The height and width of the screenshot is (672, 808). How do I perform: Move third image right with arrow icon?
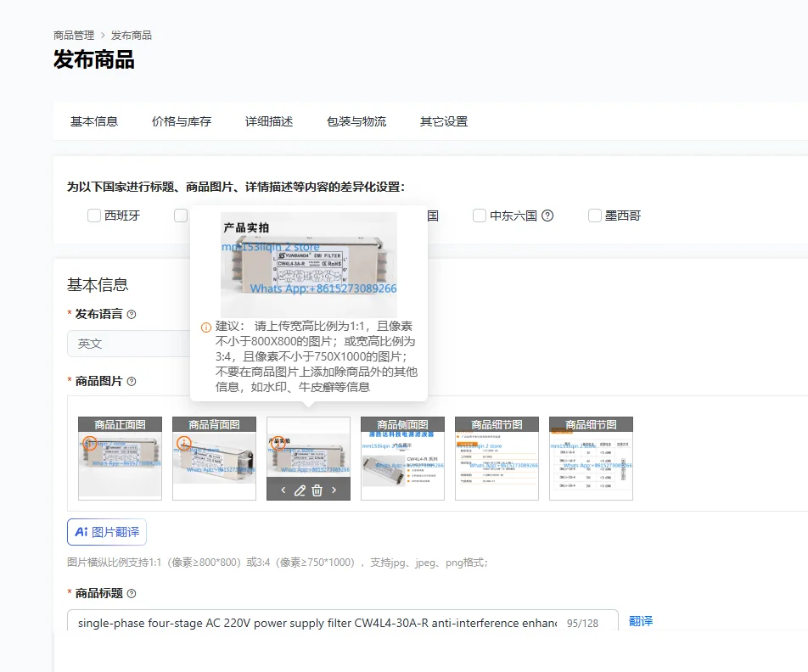(334, 490)
